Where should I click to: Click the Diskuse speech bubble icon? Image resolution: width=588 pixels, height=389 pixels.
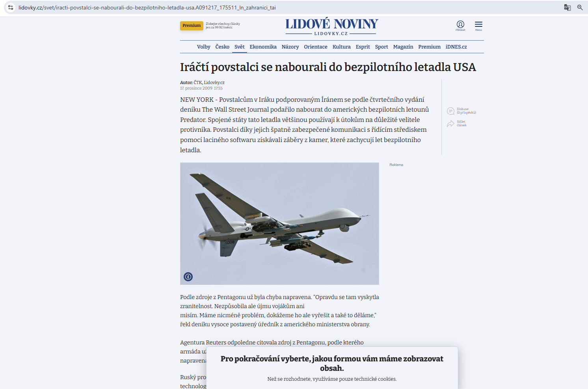click(x=451, y=111)
